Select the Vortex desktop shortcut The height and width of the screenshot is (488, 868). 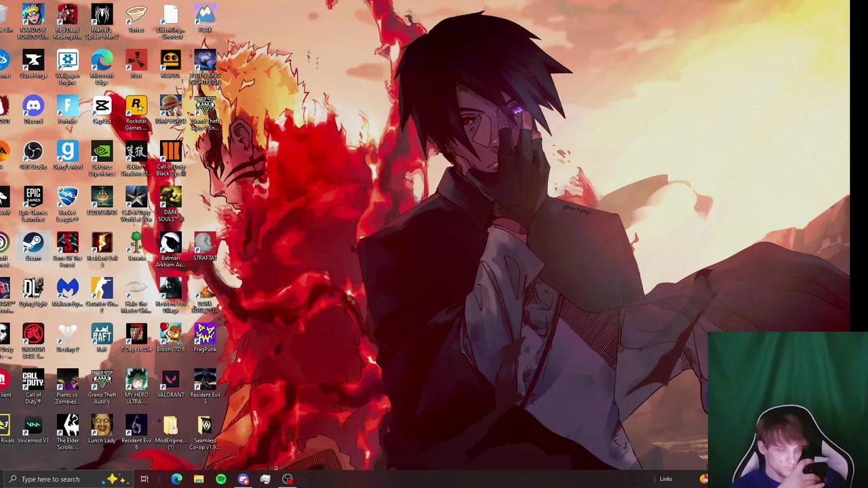136,18
